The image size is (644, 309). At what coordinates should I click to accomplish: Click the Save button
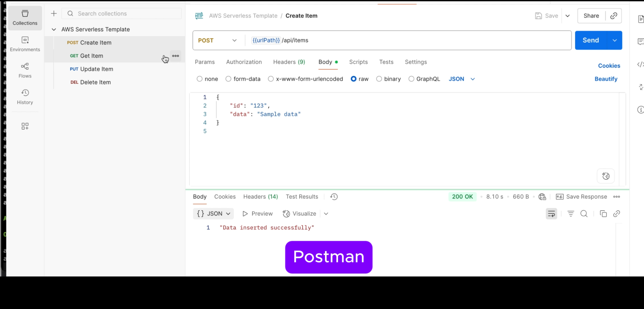click(546, 16)
